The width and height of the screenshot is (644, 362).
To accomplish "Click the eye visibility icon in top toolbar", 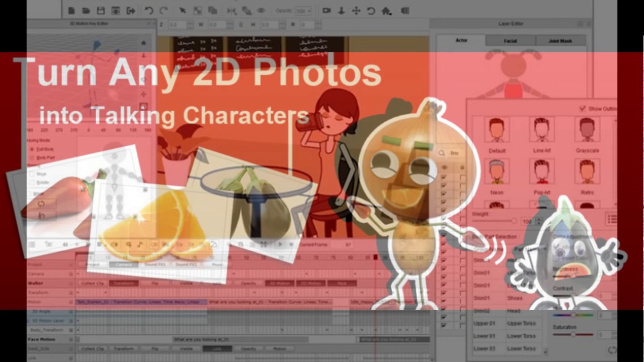I will 261,11.
